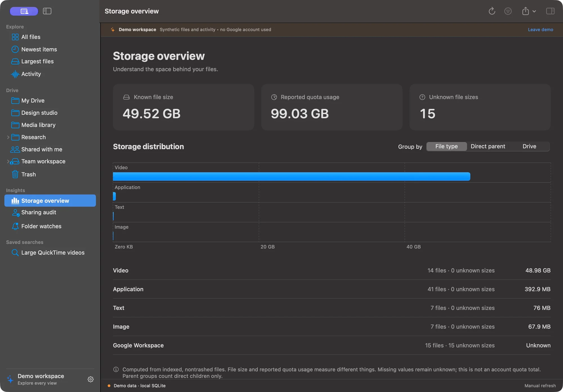The width and height of the screenshot is (563, 392).
Task: Open Activity waveform icon
Action: point(15,74)
